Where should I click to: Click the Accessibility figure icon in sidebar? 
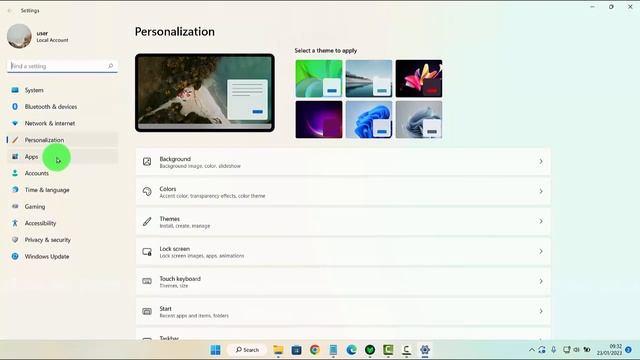coord(15,223)
